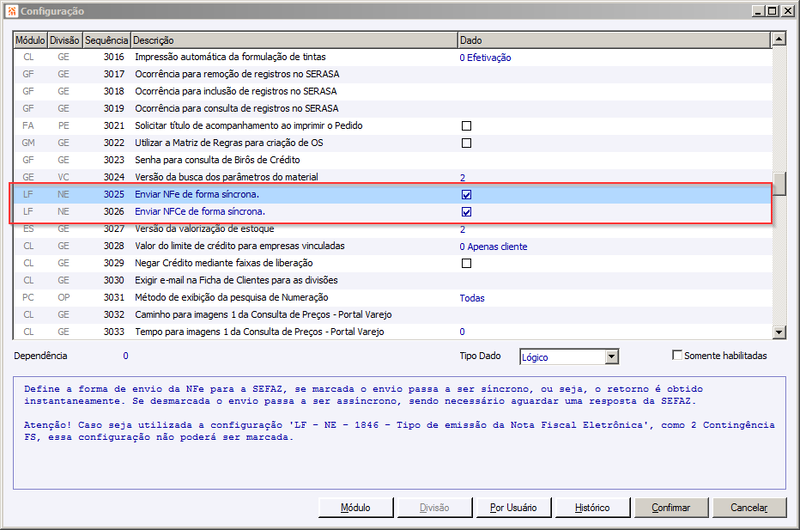This screenshot has width=800, height=530.
Task: Select row Método de exibição da pesquisa de Numeração
Action: click(392, 297)
